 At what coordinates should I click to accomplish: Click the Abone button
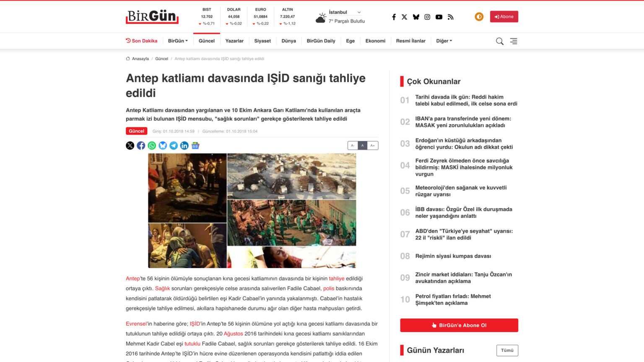(504, 17)
